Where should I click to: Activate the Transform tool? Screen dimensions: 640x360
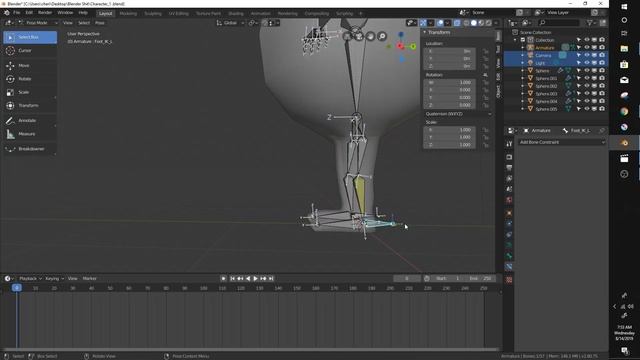(x=30, y=105)
